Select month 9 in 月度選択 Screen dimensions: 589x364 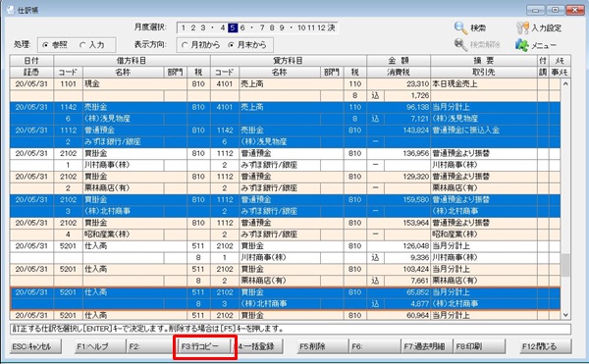click(282, 27)
